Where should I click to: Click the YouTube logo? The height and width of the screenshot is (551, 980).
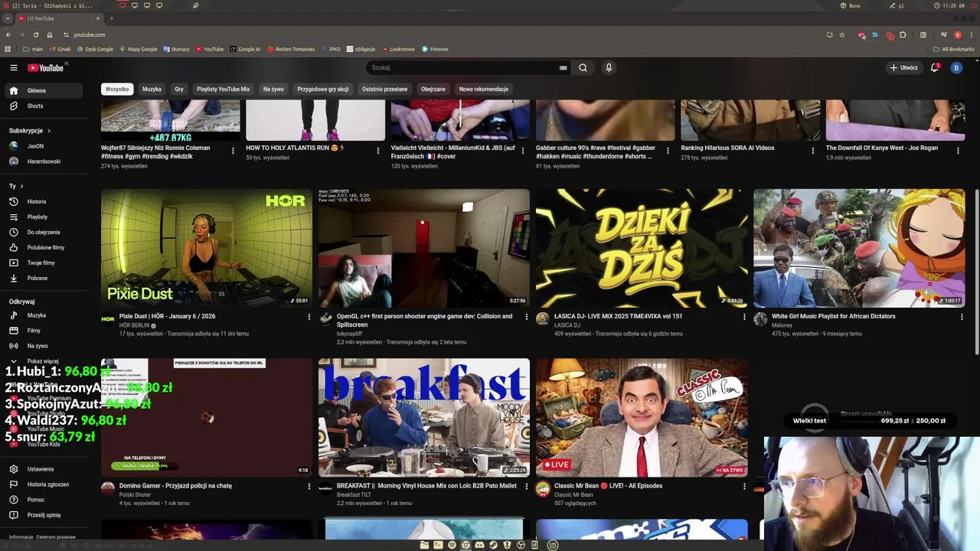pos(46,67)
